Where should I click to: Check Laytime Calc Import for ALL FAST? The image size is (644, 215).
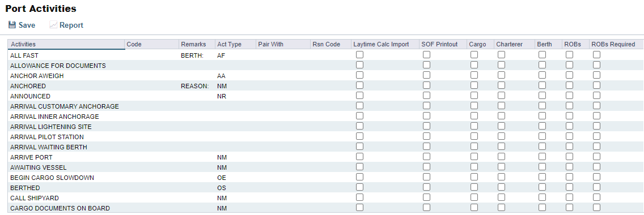point(360,54)
